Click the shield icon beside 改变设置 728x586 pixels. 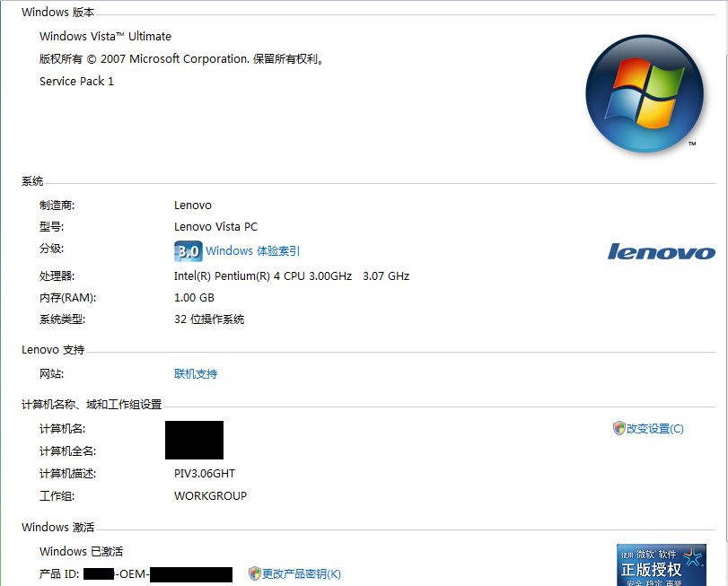point(618,428)
